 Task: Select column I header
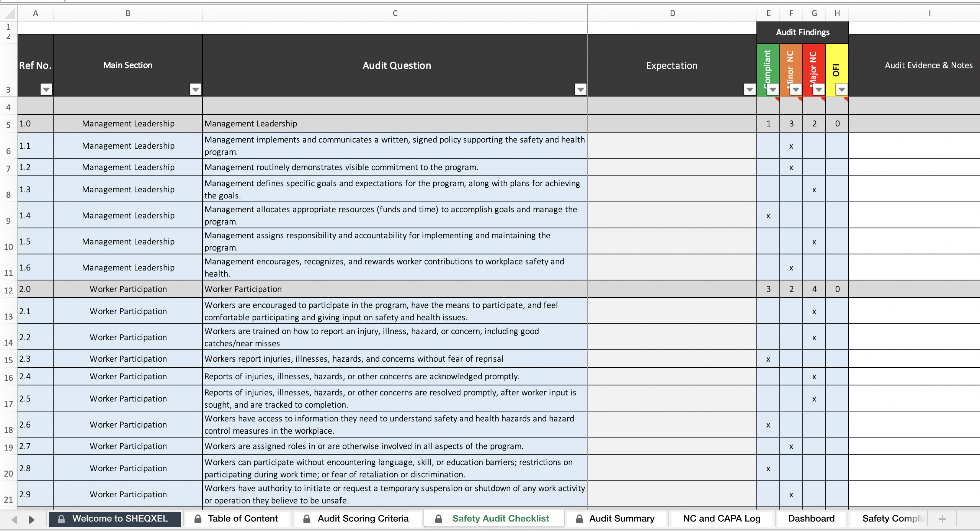[929, 13]
